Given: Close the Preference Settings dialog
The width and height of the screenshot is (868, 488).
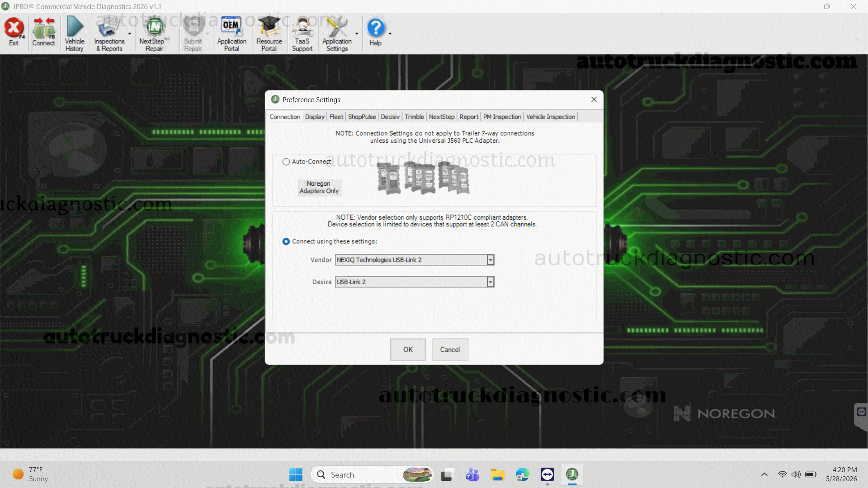Looking at the screenshot, I should click(594, 99).
